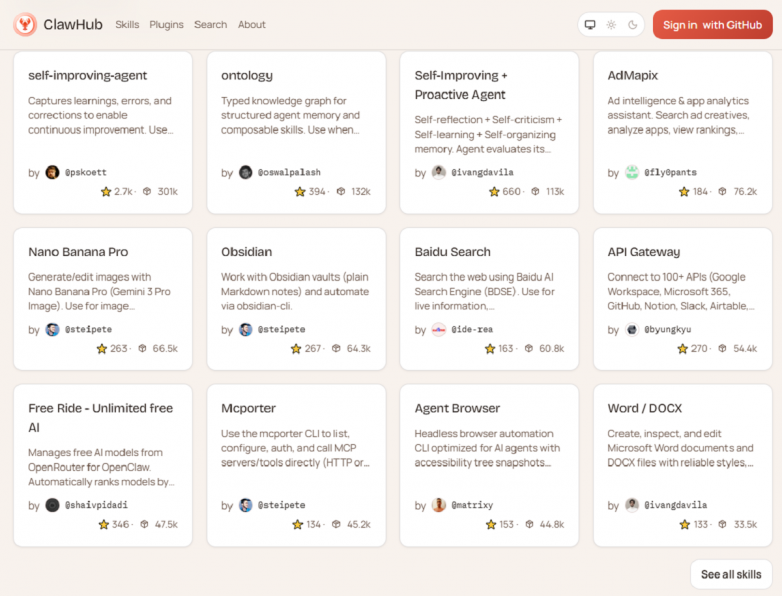This screenshot has height=596, width=782.
Task: Open the Nano Banana Pro skill title
Action: (78, 252)
